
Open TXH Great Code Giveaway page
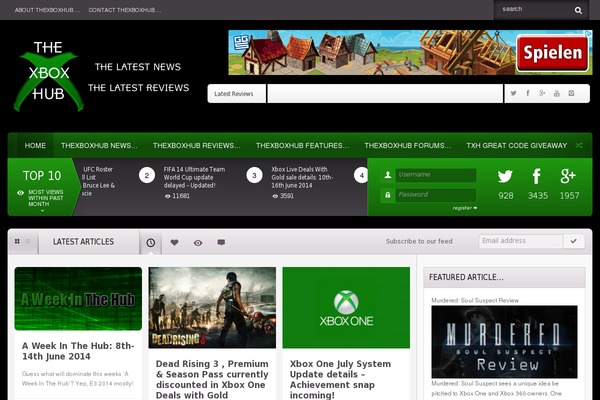click(517, 145)
